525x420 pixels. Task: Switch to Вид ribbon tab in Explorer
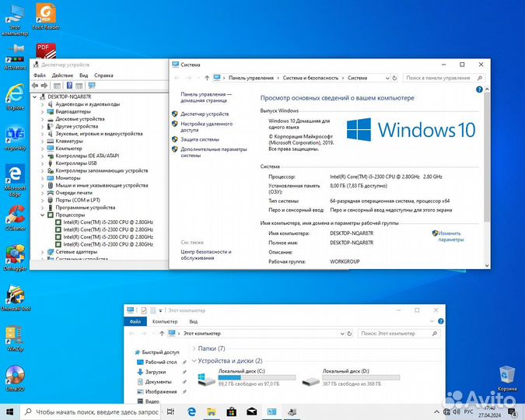coord(194,321)
